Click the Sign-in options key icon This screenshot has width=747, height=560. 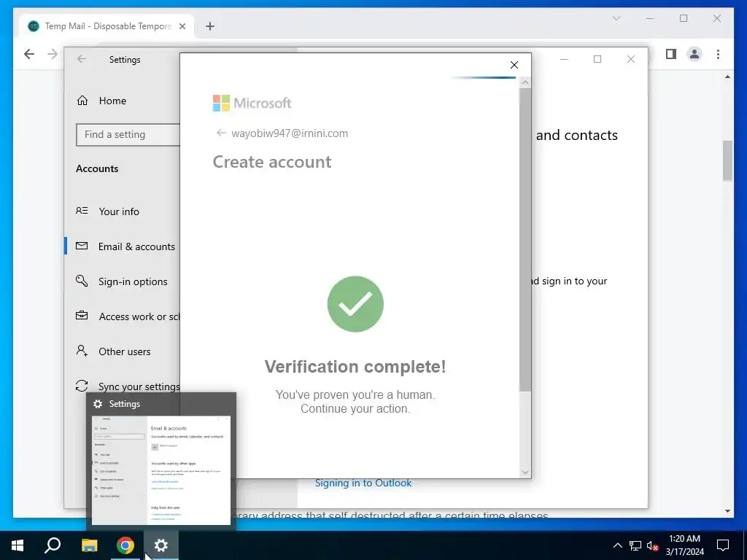82,281
